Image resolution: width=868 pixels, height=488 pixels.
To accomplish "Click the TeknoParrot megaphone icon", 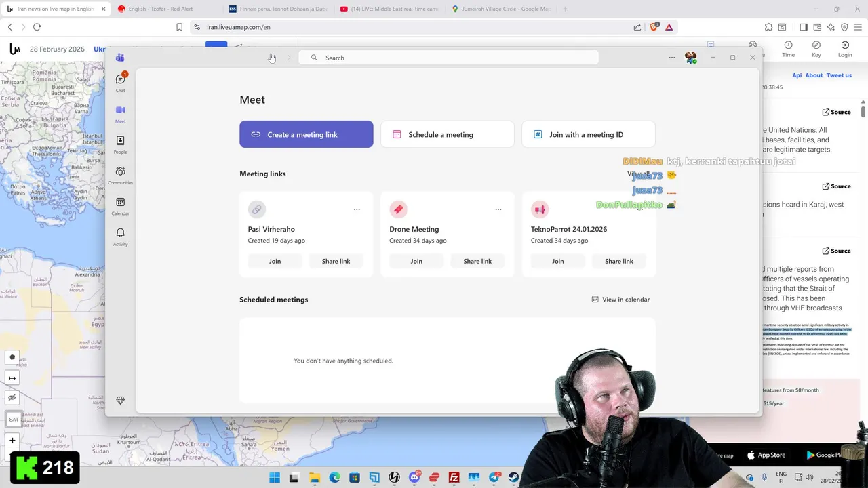I will (540, 209).
